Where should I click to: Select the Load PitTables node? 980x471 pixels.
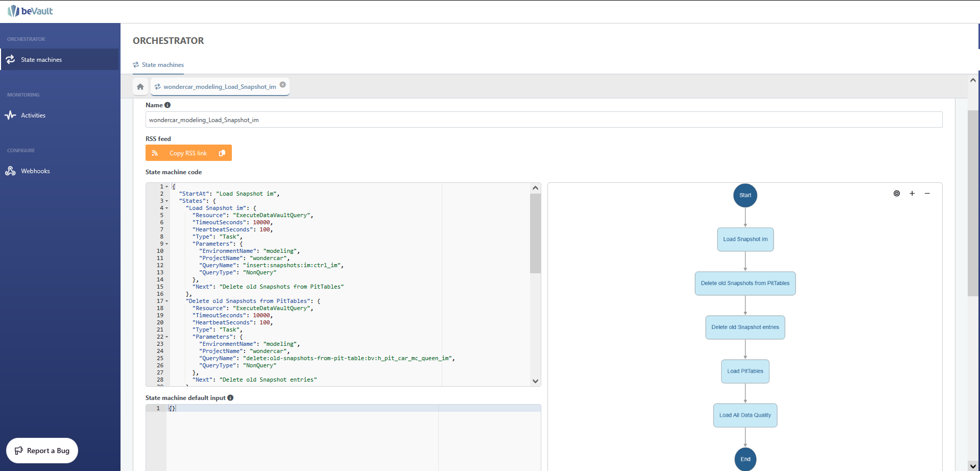click(x=745, y=371)
